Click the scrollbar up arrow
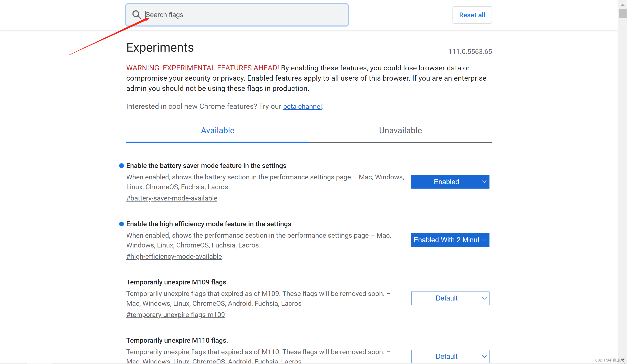Screen dimensions: 627x364 [x=622, y=4]
